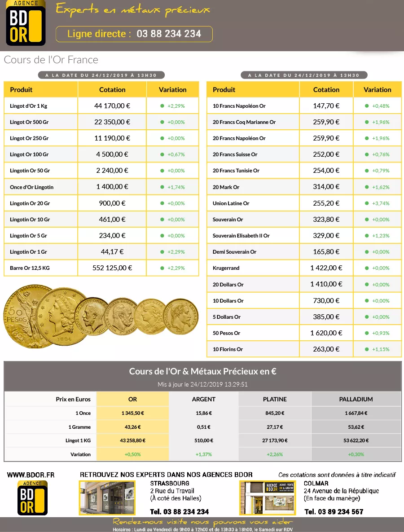Click the green dot for Union Latine Or
Image resolution: width=404 pixels, height=532 pixels.
tap(367, 203)
